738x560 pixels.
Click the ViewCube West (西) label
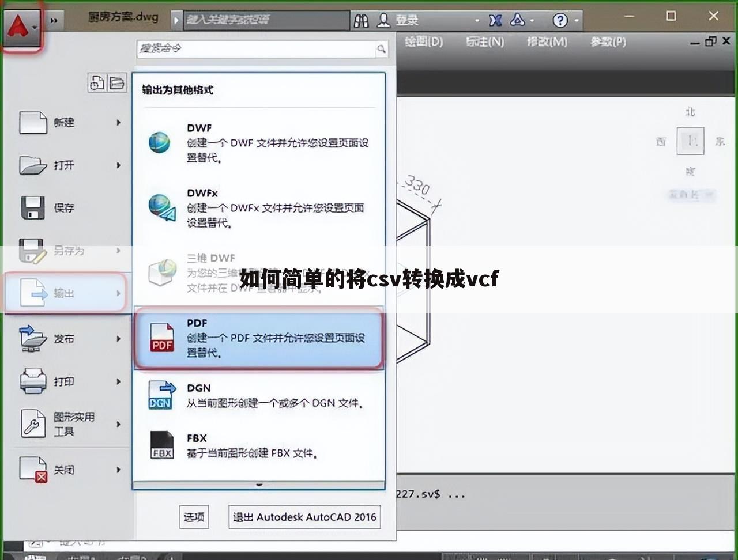click(x=661, y=141)
